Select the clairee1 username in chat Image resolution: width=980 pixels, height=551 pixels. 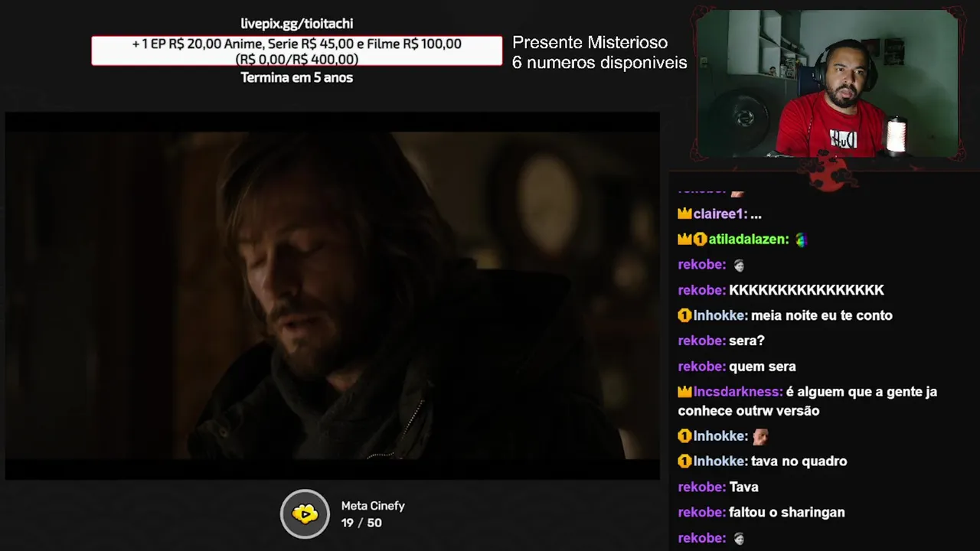click(x=720, y=214)
